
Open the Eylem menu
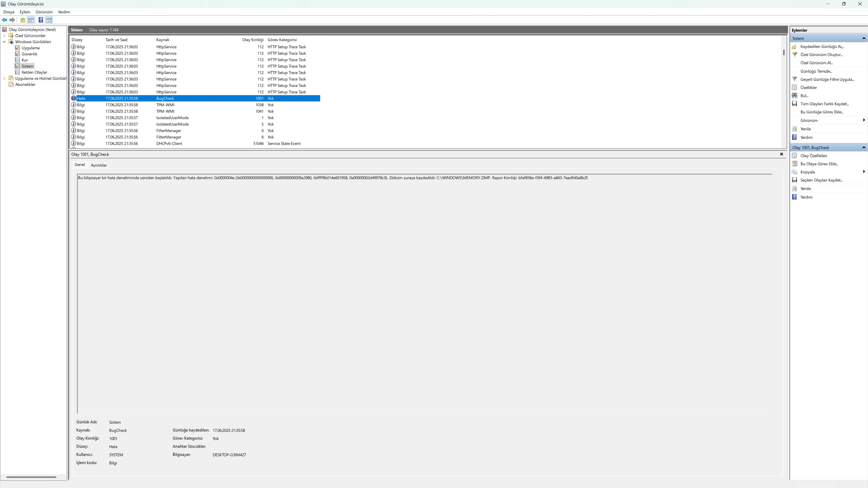point(25,12)
